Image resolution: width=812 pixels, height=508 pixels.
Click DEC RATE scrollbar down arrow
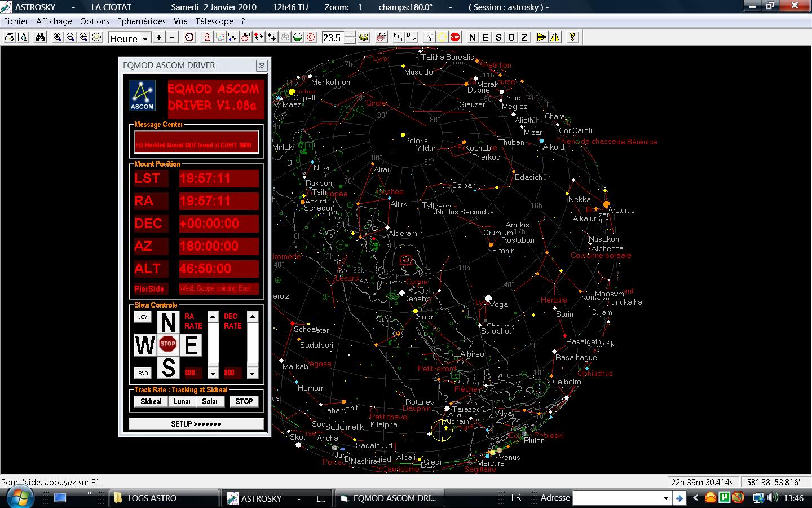[x=252, y=373]
